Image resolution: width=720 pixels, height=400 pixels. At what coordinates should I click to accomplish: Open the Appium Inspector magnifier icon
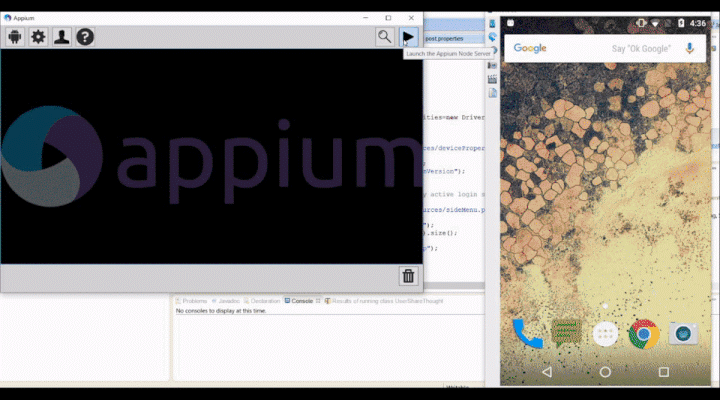point(385,37)
